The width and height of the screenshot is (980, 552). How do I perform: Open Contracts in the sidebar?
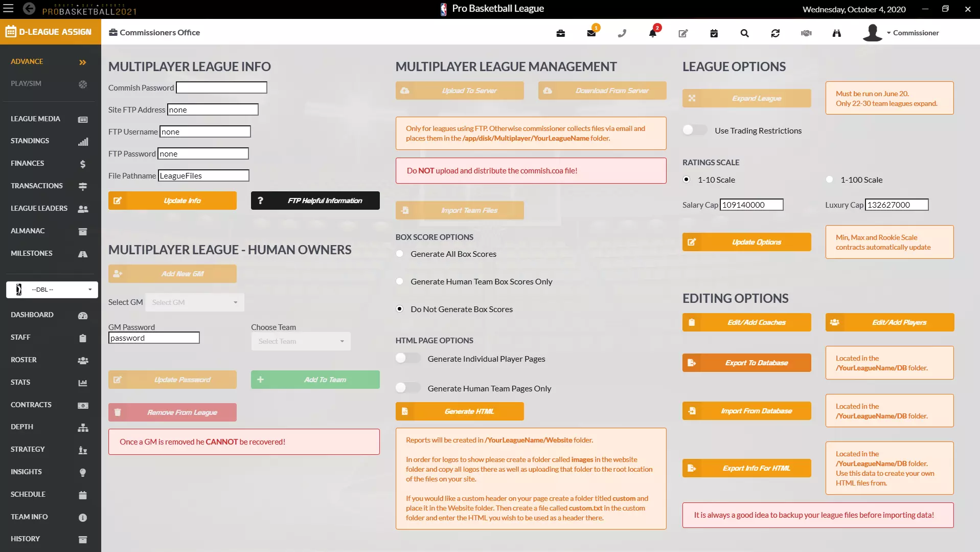[50, 405]
